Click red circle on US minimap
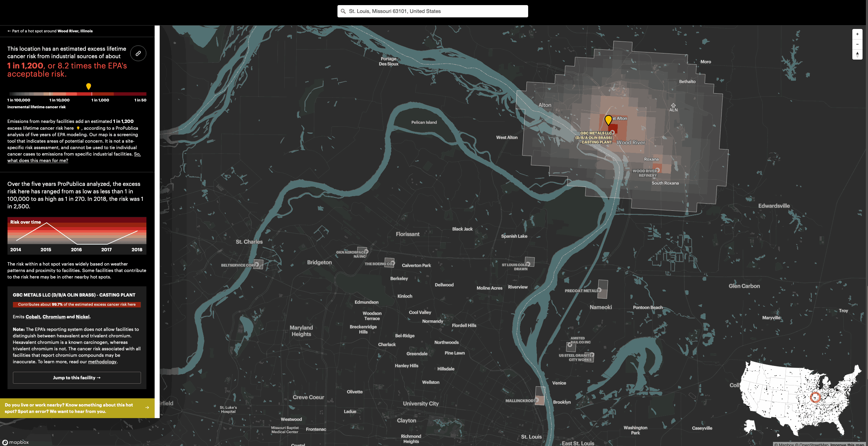 [x=815, y=397]
